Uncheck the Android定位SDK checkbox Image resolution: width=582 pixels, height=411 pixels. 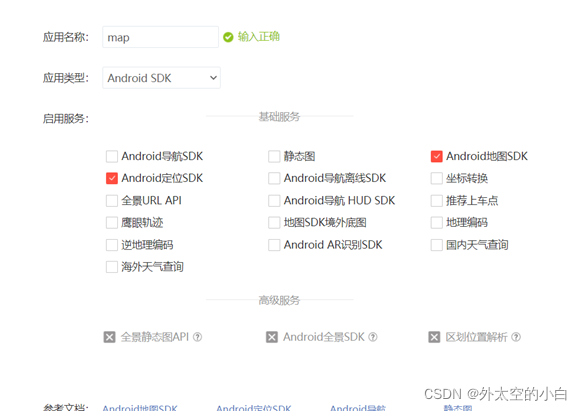112,179
